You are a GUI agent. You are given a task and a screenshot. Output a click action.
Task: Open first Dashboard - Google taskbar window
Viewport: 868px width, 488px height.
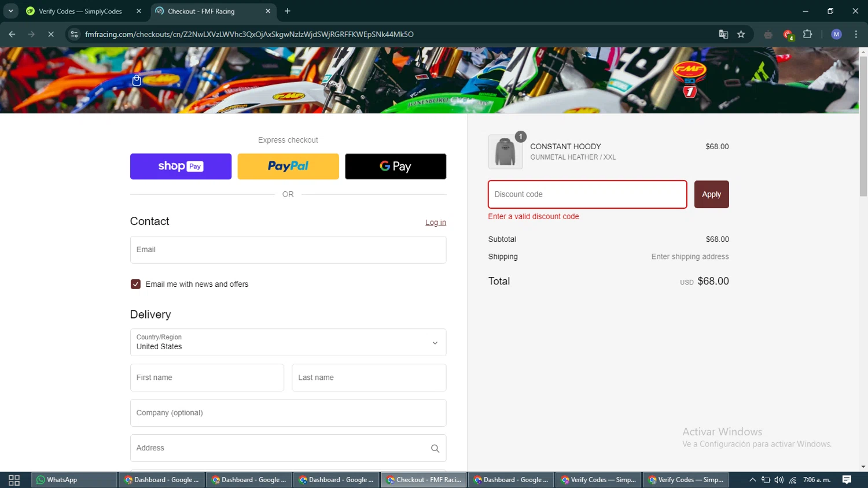[x=161, y=480]
